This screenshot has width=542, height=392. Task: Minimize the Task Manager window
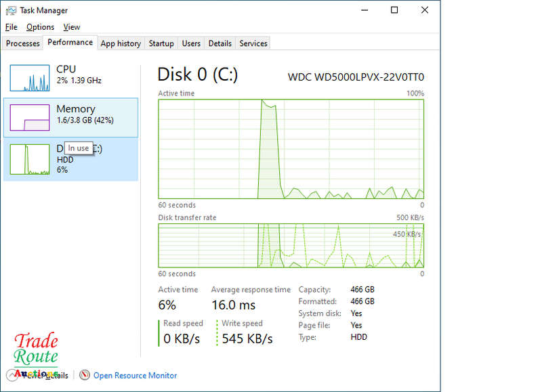pos(364,10)
